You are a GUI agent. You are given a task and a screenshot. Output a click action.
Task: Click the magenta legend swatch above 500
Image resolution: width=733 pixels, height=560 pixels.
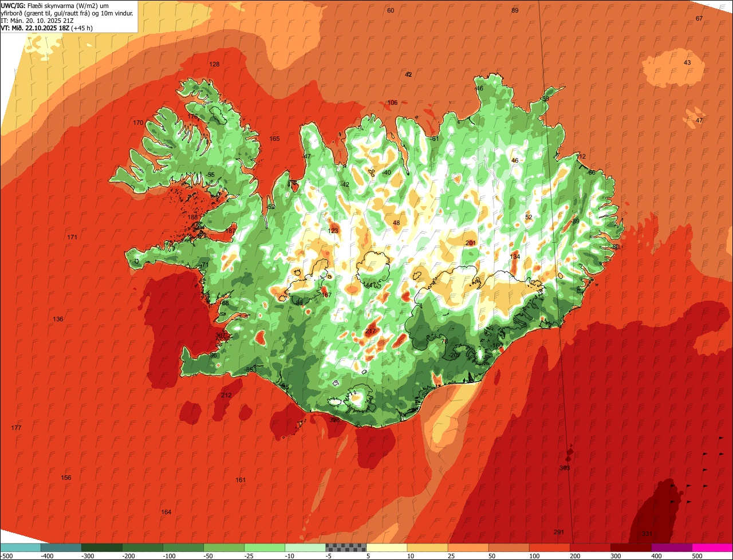click(712, 547)
